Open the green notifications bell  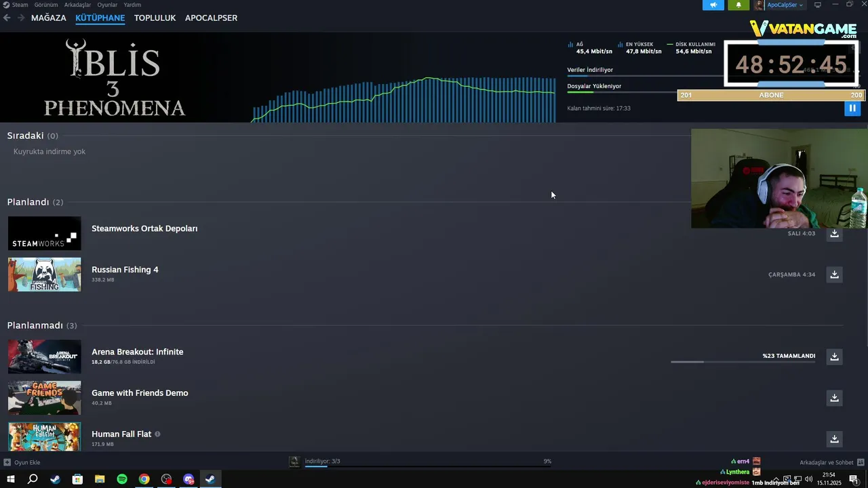[738, 5]
